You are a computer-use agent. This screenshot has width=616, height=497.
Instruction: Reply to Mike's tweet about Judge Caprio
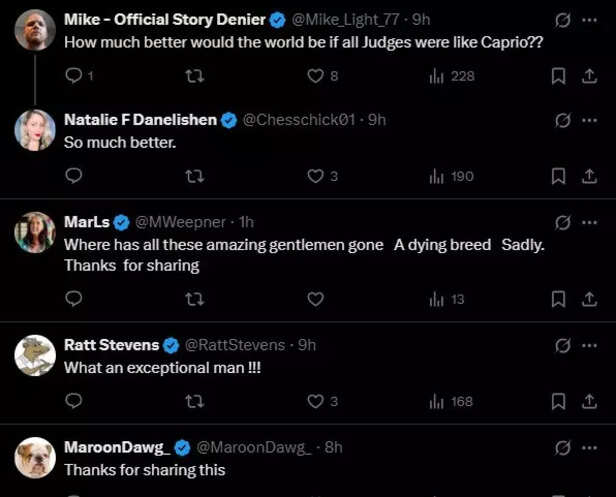click(73, 76)
